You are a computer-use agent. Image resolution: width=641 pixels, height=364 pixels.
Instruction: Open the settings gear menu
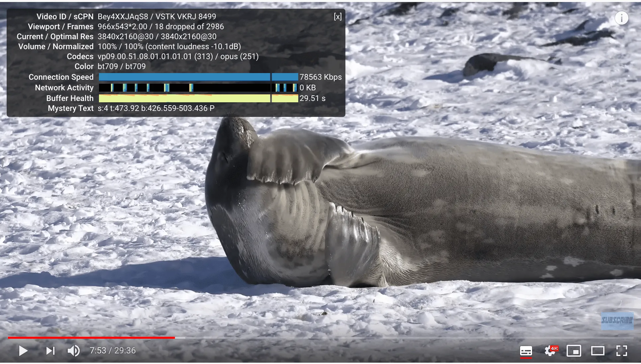550,351
